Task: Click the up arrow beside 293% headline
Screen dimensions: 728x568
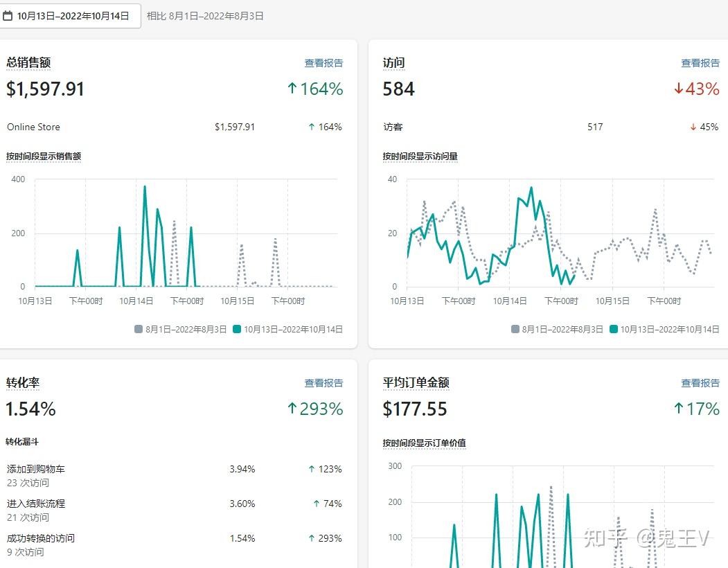Action: click(292, 408)
